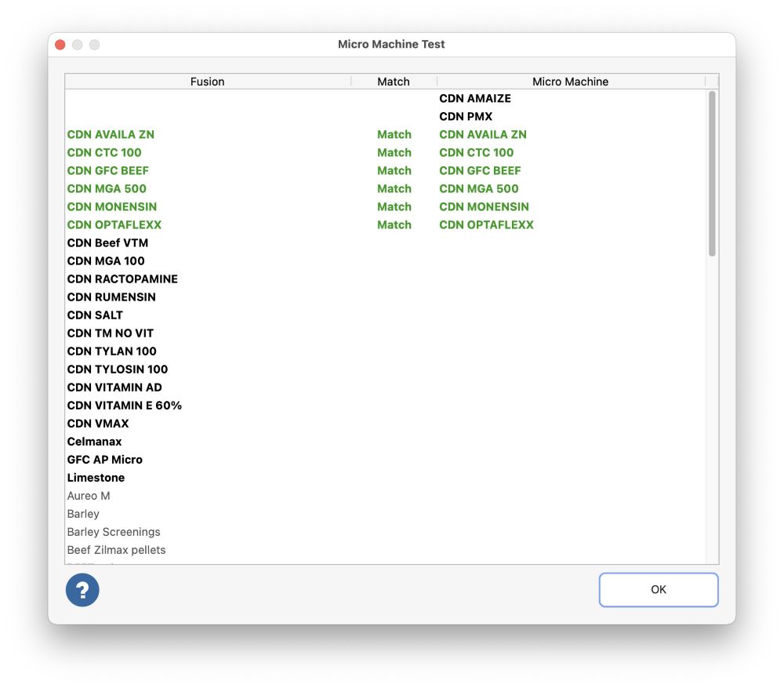Click the Match cell for CDN GFC BEEF
The width and height of the screenshot is (784, 688).
394,170
